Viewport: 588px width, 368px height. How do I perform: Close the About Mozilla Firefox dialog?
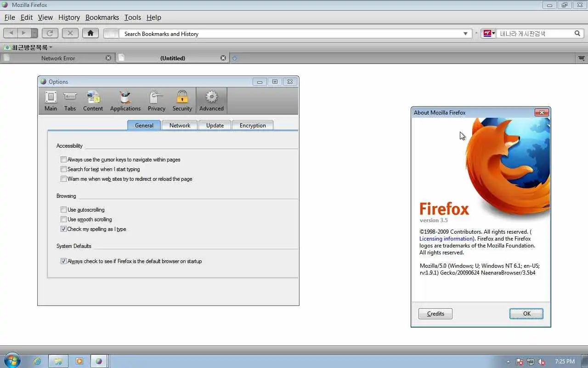tap(542, 112)
